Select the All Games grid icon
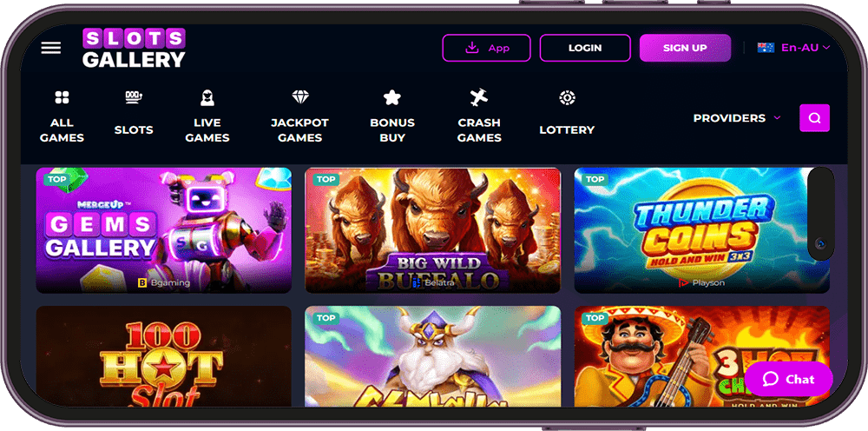Screen dimensions: 868x431 click(x=62, y=98)
